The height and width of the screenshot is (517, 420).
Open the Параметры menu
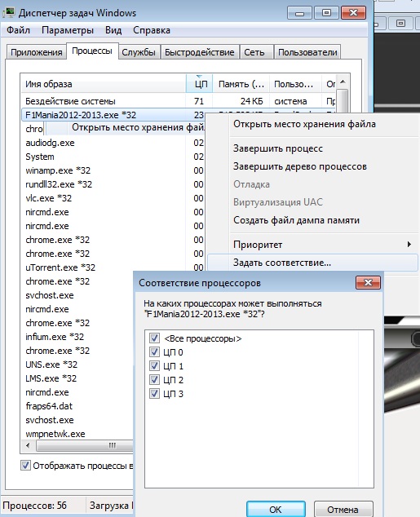67,30
